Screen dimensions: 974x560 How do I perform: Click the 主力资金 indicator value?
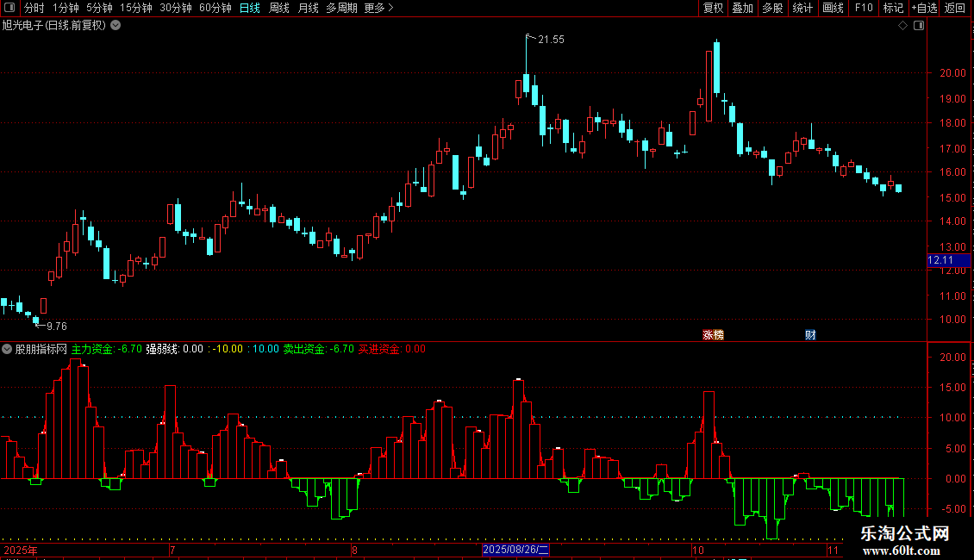point(106,349)
